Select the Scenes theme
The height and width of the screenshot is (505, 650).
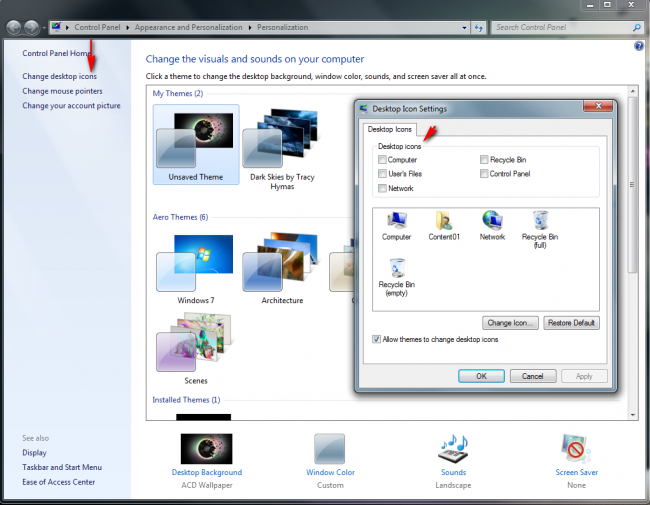(x=195, y=348)
